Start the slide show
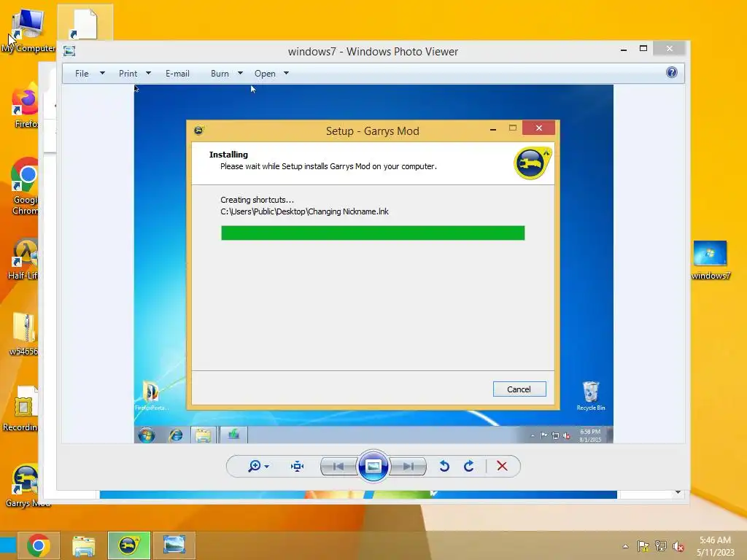This screenshot has width=747, height=560. pos(373,466)
